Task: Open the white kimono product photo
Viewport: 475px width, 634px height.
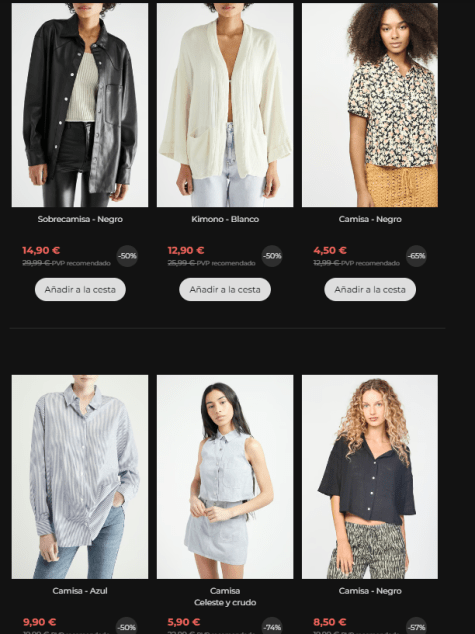Action: point(225,105)
